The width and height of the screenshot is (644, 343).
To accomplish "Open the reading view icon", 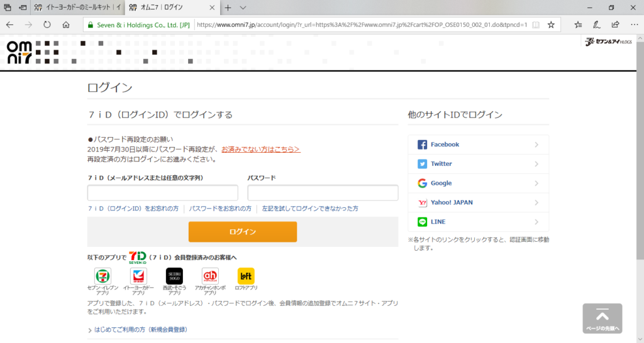I will tap(536, 24).
